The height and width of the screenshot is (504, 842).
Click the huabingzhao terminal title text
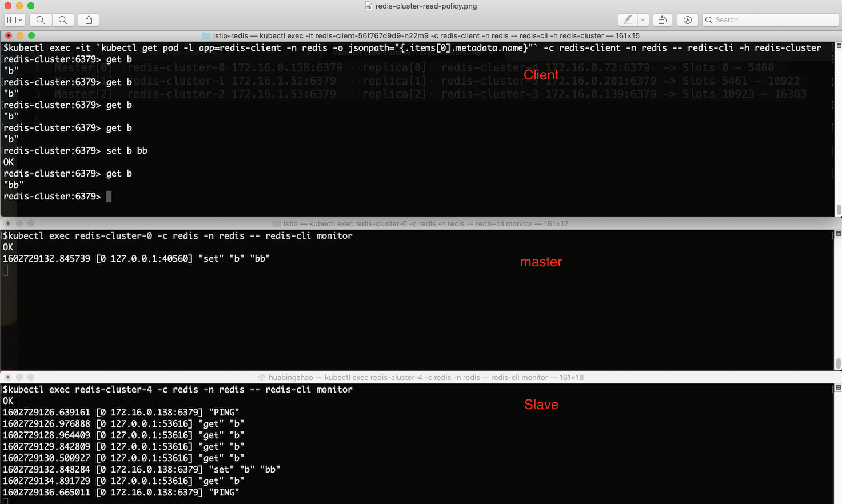[x=426, y=377]
